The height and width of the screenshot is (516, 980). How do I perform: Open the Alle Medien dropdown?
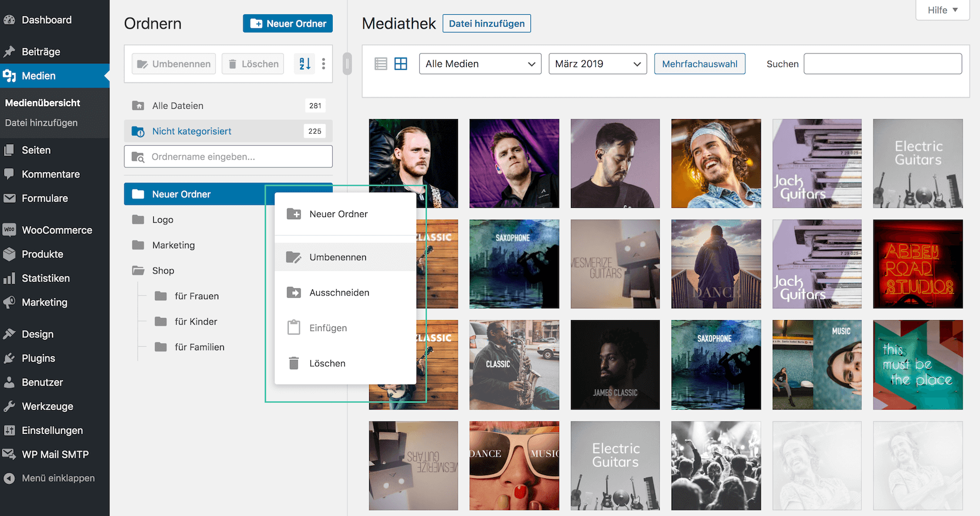tap(480, 64)
